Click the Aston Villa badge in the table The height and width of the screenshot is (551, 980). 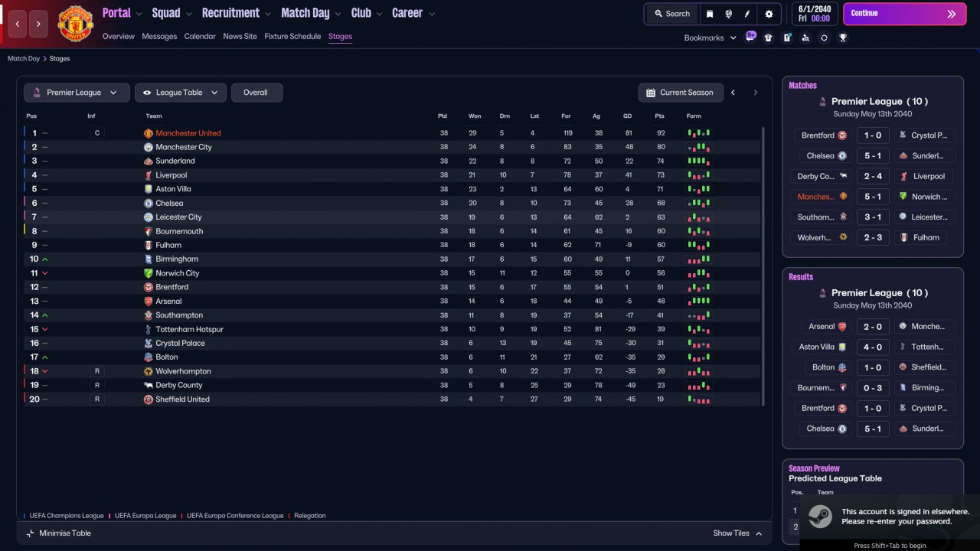click(x=149, y=189)
